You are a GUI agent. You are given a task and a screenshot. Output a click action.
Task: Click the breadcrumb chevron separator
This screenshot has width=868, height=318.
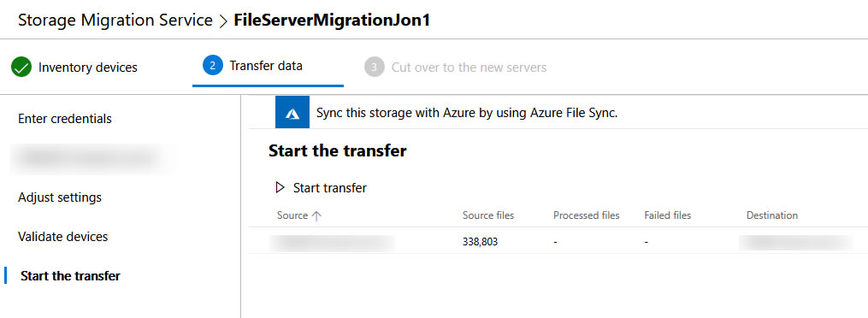click(224, 21)
